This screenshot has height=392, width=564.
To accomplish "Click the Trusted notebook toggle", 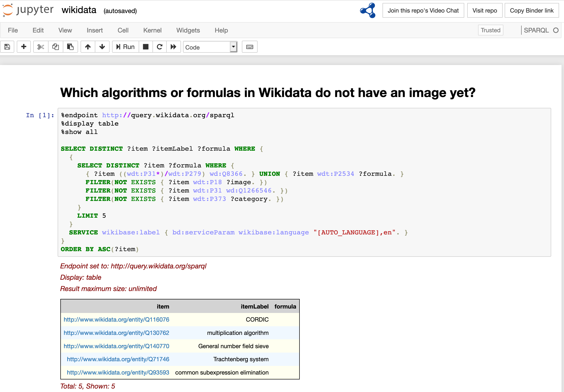I will point(490,30).
